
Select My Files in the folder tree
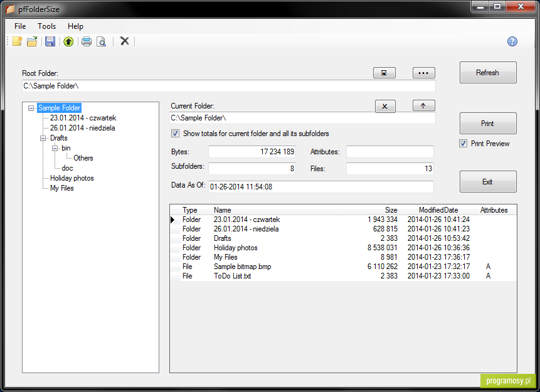[62, 188]
